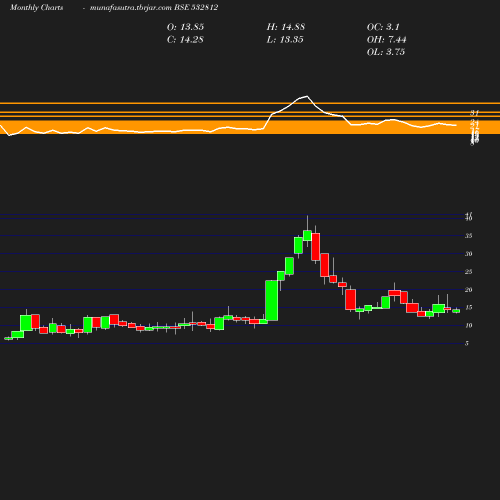Click the price axis label 10
This screenshot has width=500, height=500.
coord(469,326)
